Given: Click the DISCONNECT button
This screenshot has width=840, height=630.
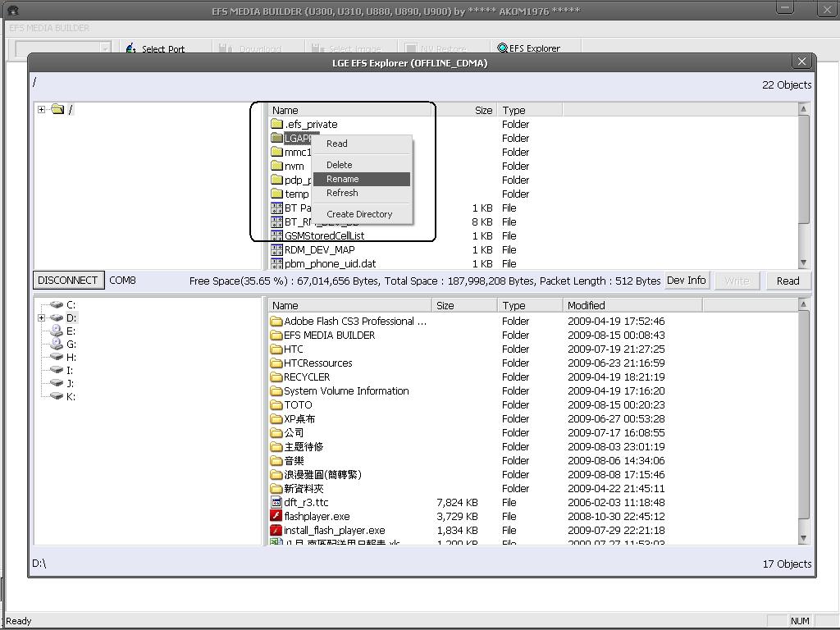Looking at the screenshot, I should 69,281.
